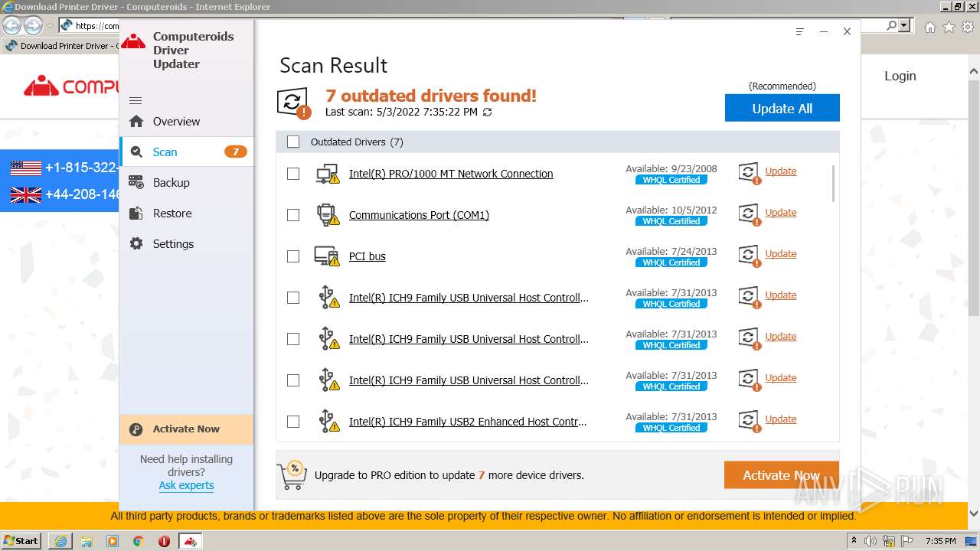
Task: Click WHQL Certified badge on PCI bus row
Action: [671, 262]
